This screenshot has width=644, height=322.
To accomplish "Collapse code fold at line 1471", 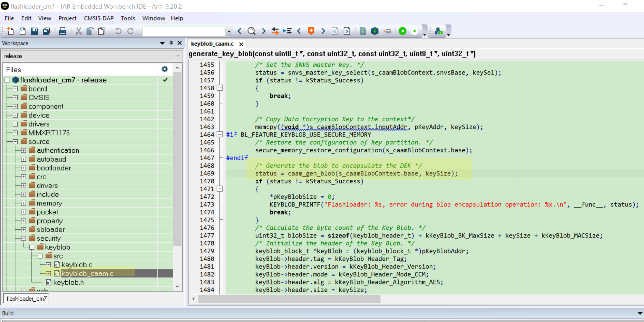I will click(219, 189).
